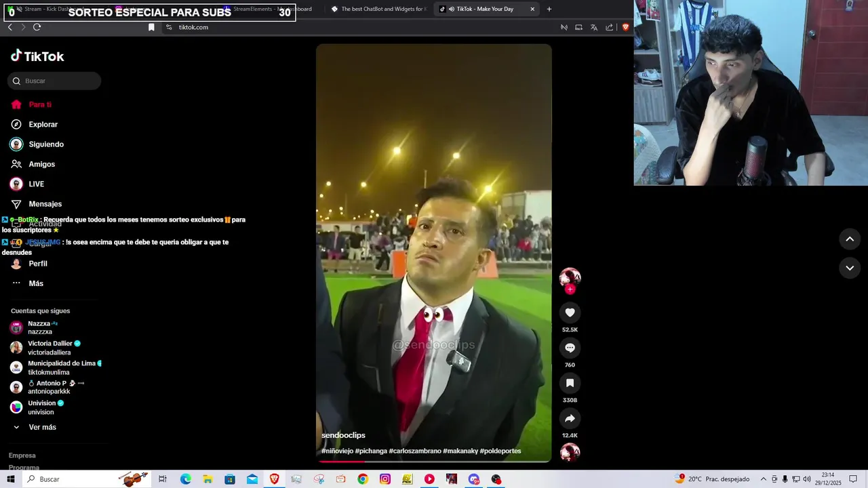Switch to The best ChatBot and Widgets tab
868x488 pixels.
pyautogui.click(x=378, y=9)
